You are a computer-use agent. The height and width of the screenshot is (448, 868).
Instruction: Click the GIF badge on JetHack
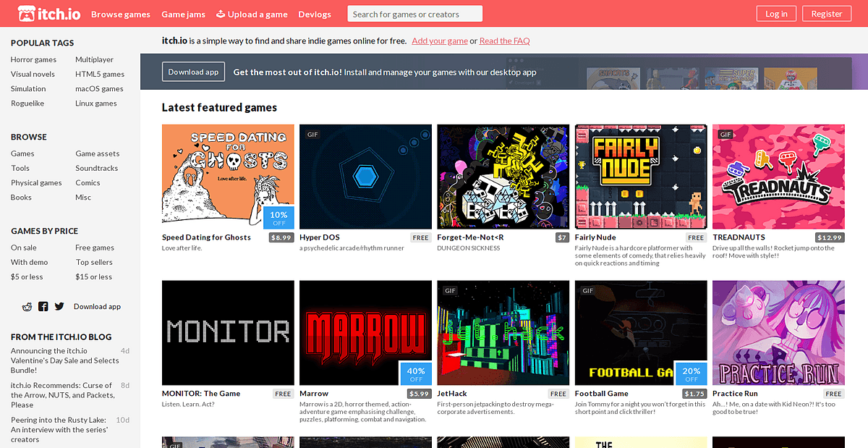point(450,290)
